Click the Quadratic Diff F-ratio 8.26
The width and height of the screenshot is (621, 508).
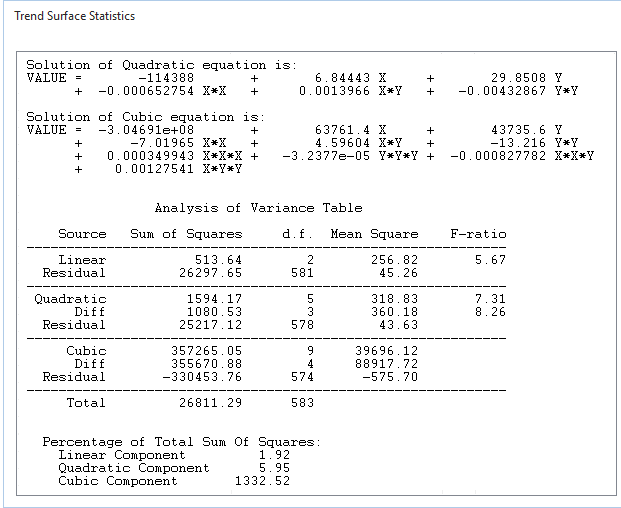click(x=490, y=312)
